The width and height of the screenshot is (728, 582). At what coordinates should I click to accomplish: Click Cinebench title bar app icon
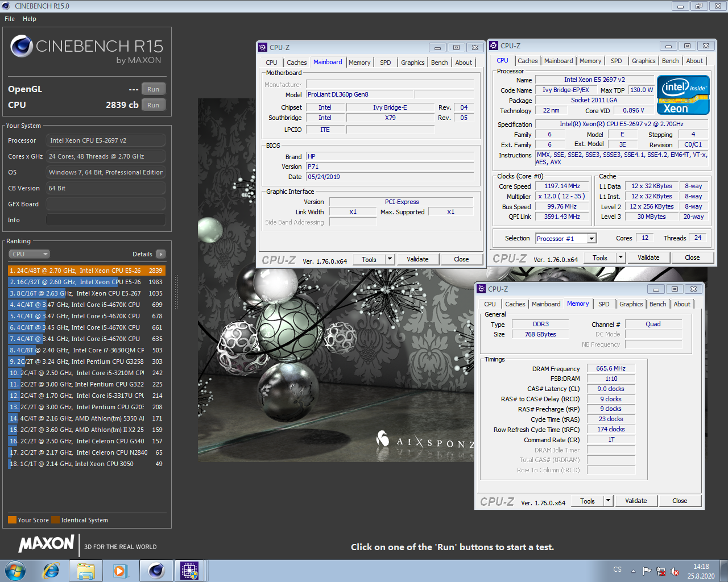point(6,6)
